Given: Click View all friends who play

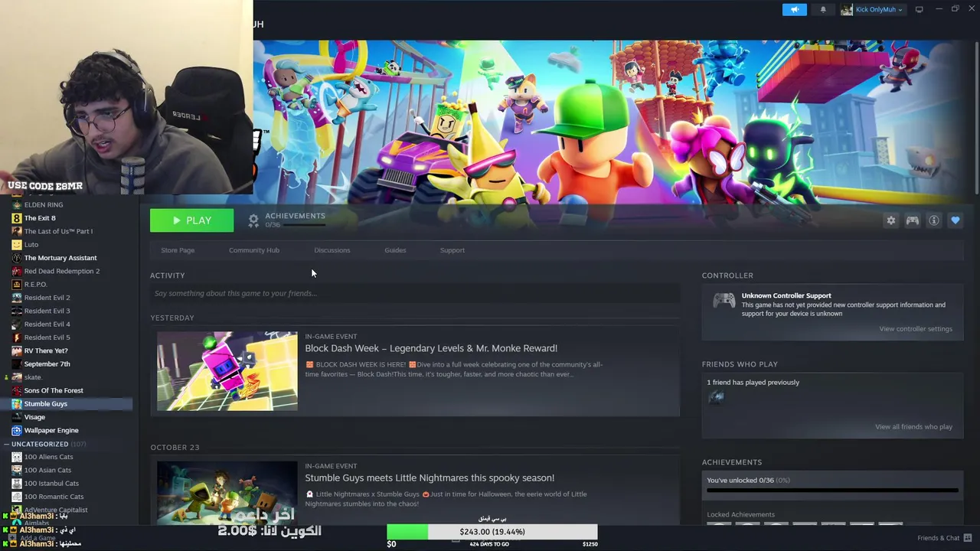Looking at the screenshot, I should click(913, 427).
